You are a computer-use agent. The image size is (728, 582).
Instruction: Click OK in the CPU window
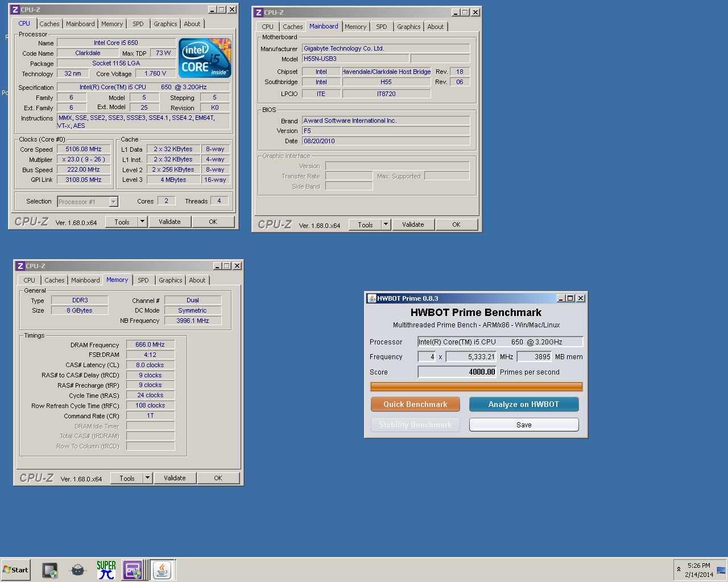[213, 222]
